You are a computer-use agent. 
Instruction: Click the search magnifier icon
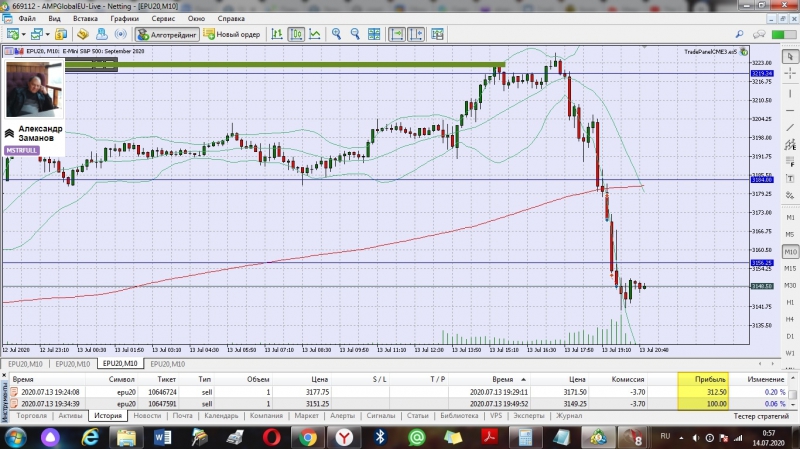(739, 34)
